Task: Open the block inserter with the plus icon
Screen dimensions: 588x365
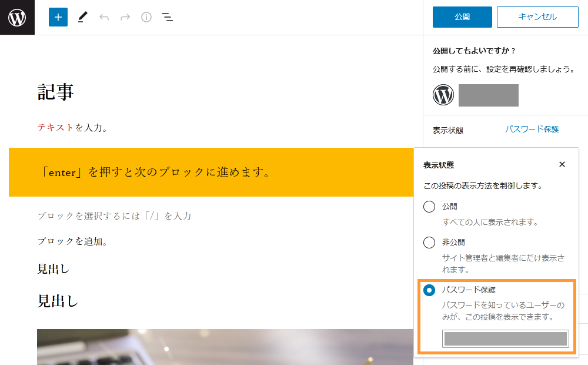Action: 58,17
